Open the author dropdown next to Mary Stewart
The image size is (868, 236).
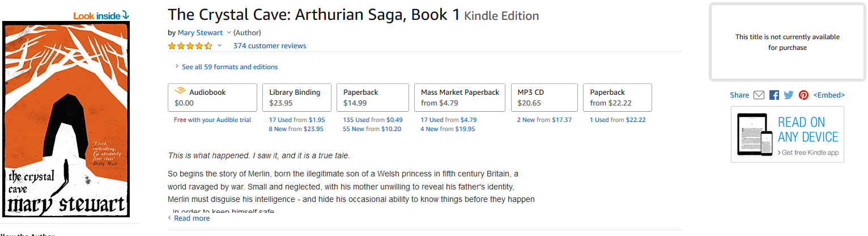pyautogui.click(x=229, y=33)
